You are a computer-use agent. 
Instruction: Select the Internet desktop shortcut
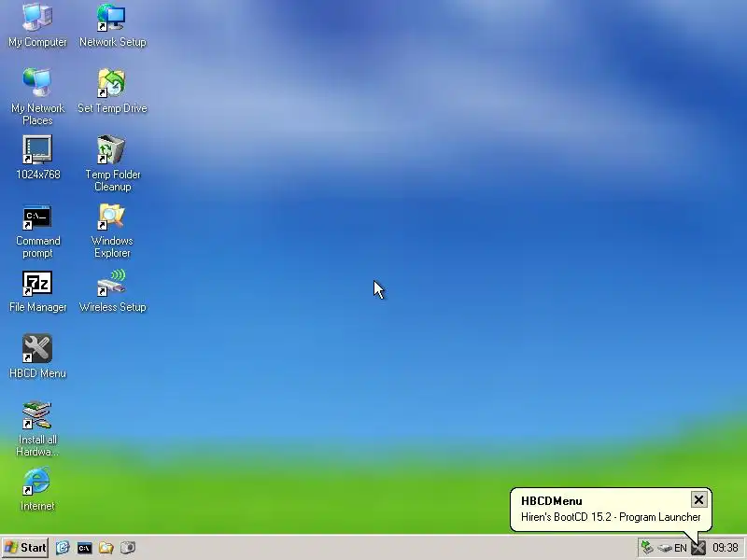pyautogui.click(x=37, y=489)
